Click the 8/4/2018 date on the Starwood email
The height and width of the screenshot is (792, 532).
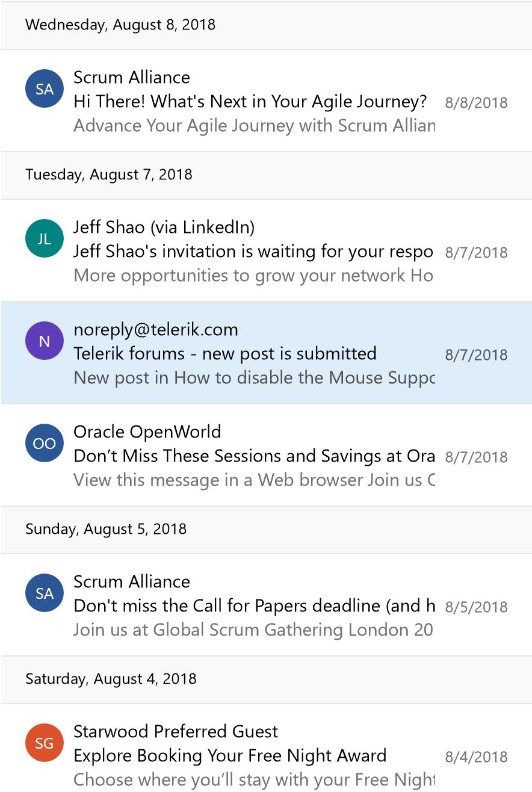point(476,757)
